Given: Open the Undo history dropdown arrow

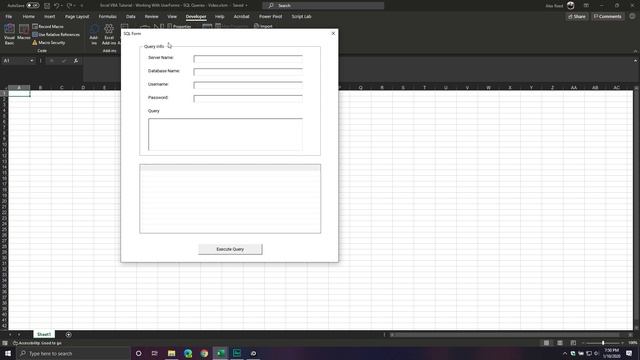Looking at the screenshot, I should tap(62, 6).
